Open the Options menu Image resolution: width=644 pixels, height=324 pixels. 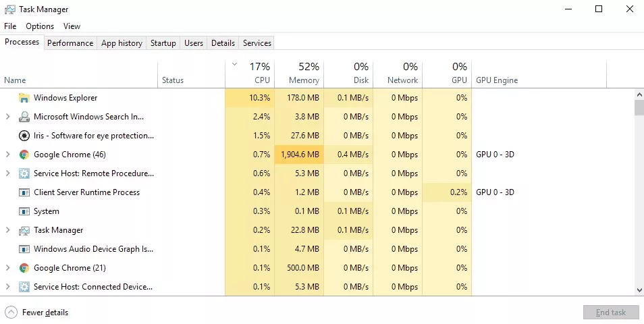(40, 26)
